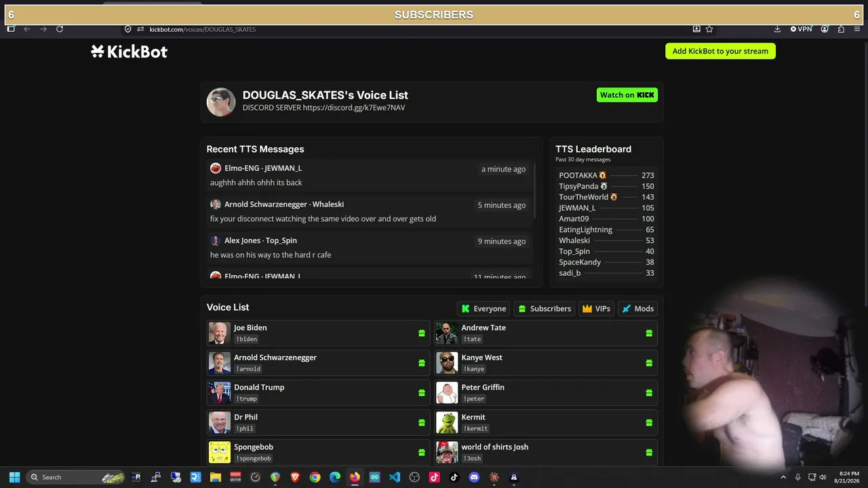
Task: Click subscriber badge on Joe Biden row
Action: (x=422, y=333)
